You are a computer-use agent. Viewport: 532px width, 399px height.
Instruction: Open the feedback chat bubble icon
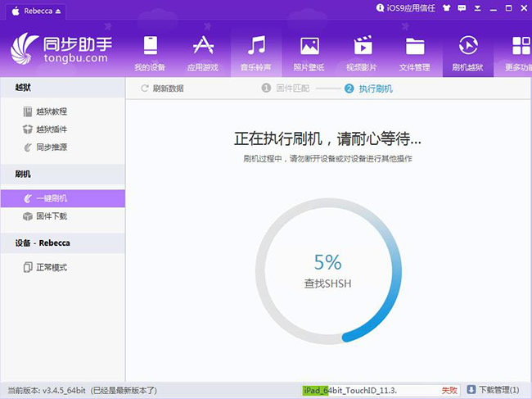(462, 8)
